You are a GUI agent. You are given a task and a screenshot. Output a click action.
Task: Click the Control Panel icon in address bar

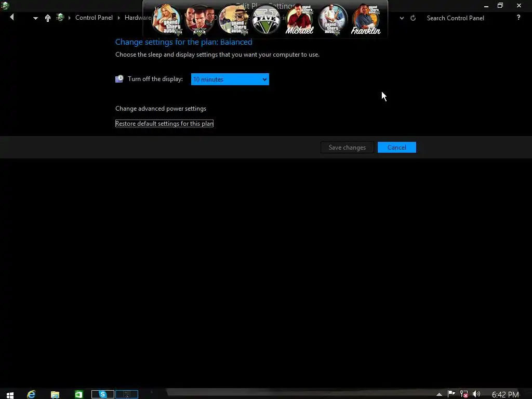click(60, 17)
